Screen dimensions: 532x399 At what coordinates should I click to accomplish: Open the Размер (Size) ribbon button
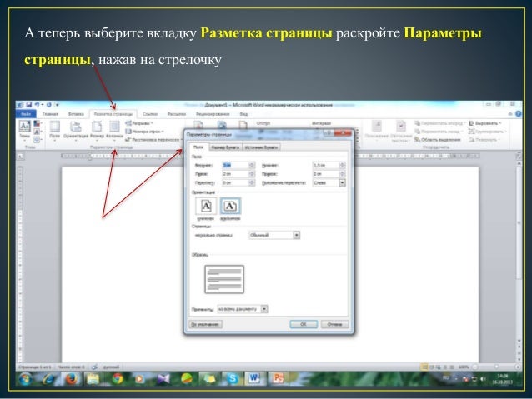pos(97,130)
